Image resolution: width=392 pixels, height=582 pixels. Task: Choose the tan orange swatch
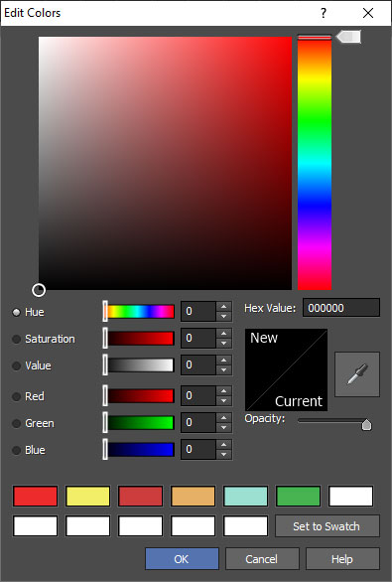tap(193, 497)
